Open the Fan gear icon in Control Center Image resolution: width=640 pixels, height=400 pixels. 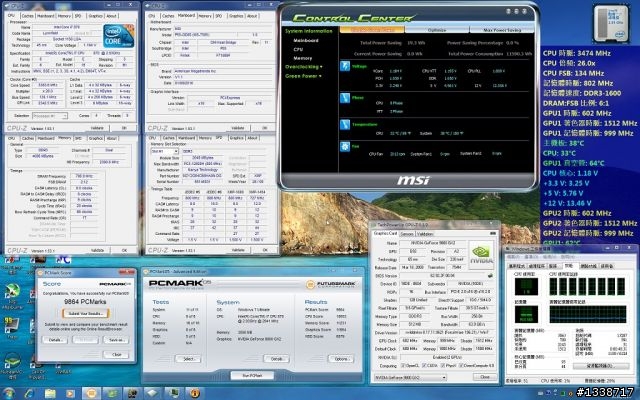pyautogui.click(x=345, y=147)
